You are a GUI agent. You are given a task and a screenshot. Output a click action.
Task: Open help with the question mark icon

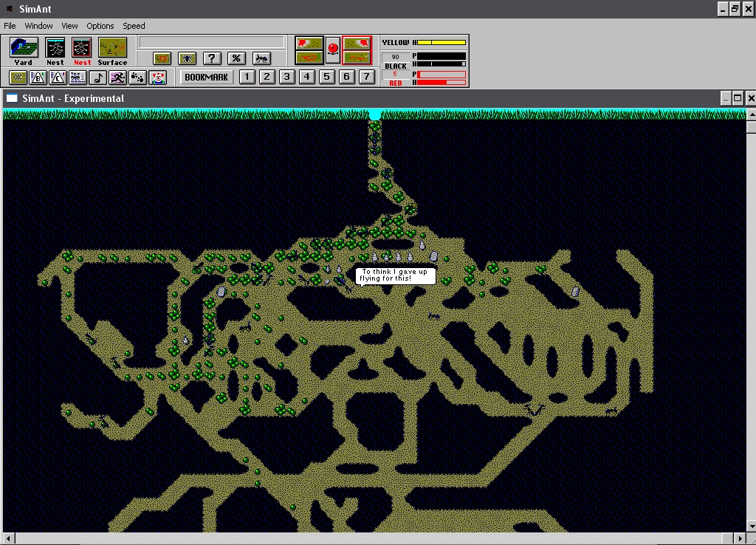click(x=212, y=59)
